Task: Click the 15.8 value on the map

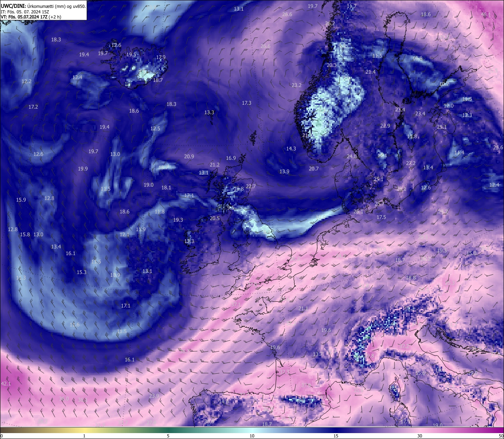Action: [25, 235]
